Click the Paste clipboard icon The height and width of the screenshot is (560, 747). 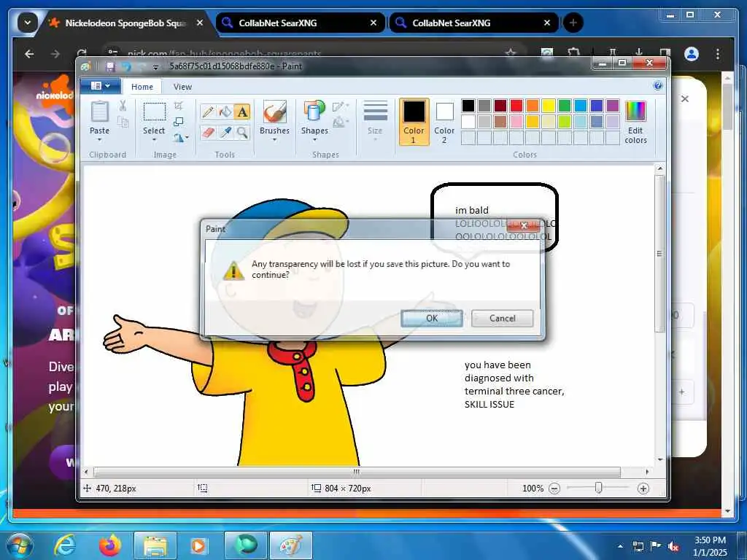(99, 112)
